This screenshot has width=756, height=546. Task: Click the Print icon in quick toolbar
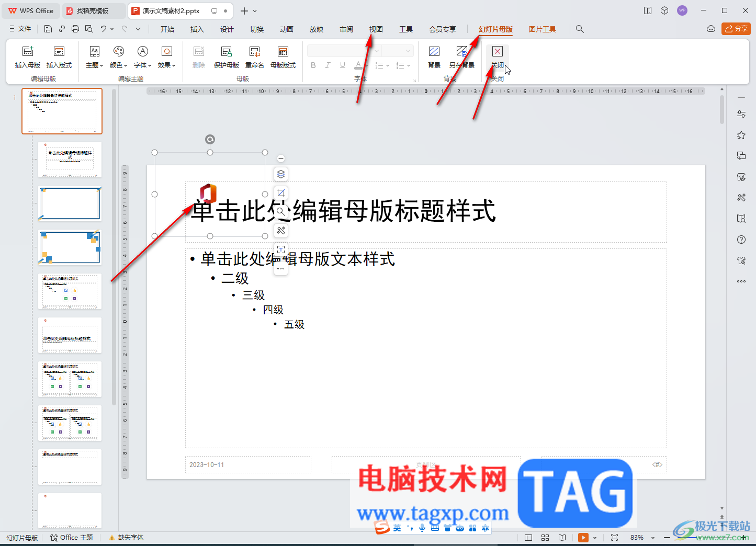75,29
